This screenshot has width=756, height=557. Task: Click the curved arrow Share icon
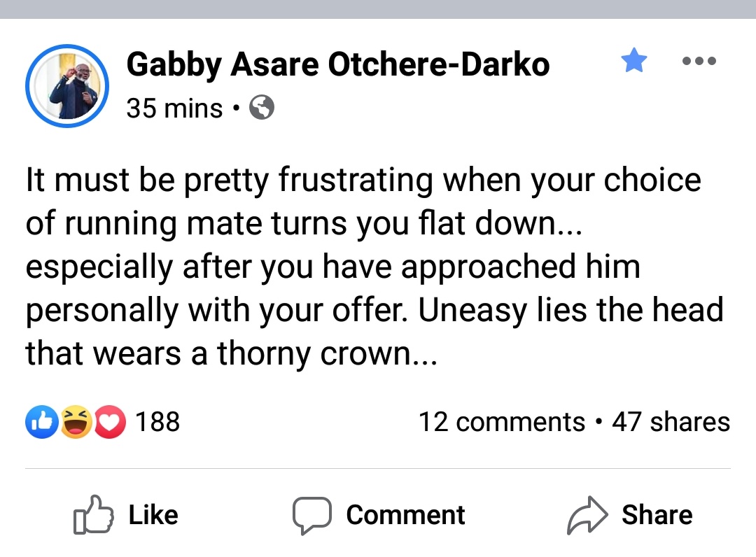[587, 515]
